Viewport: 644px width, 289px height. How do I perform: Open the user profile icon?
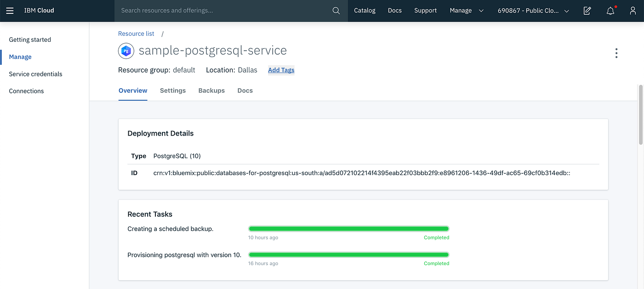point(633,11)
